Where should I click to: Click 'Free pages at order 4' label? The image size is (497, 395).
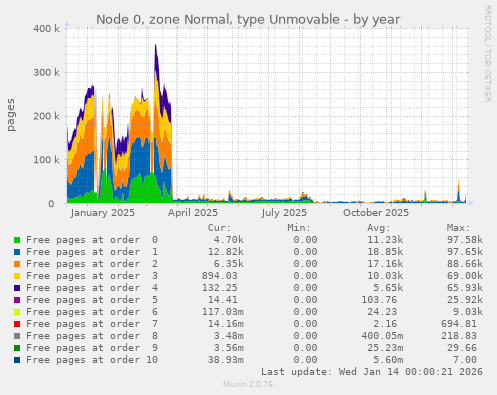pyautogui.click(x=92, y=288)
